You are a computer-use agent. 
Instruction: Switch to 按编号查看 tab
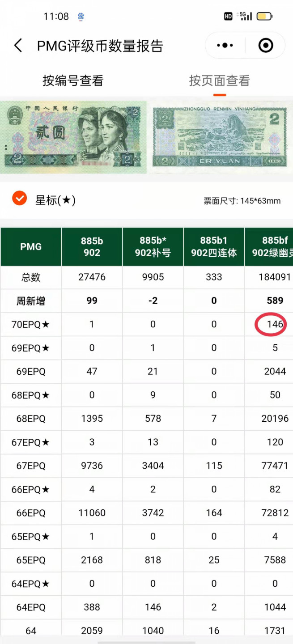point(73,80)
